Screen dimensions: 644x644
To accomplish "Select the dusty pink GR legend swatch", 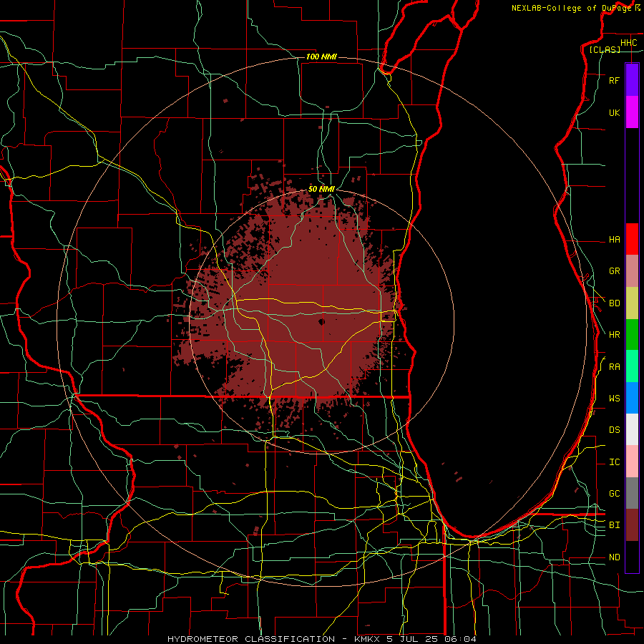I will [632, 271].
